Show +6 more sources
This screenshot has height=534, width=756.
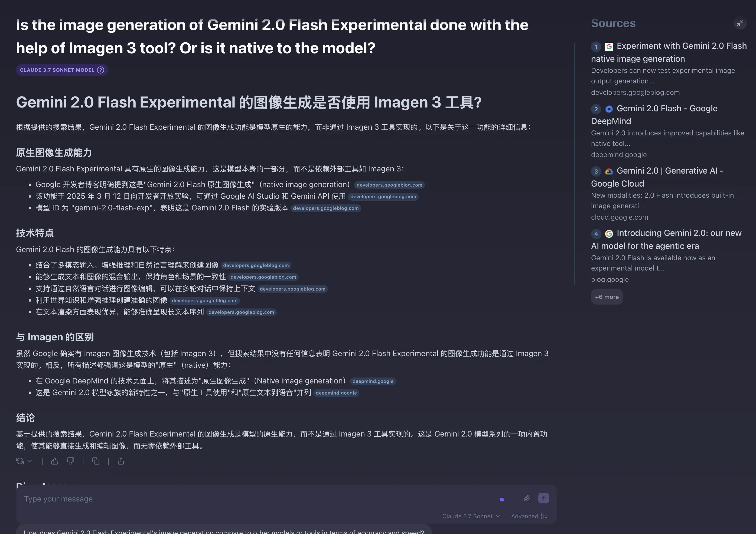[607, 297]
